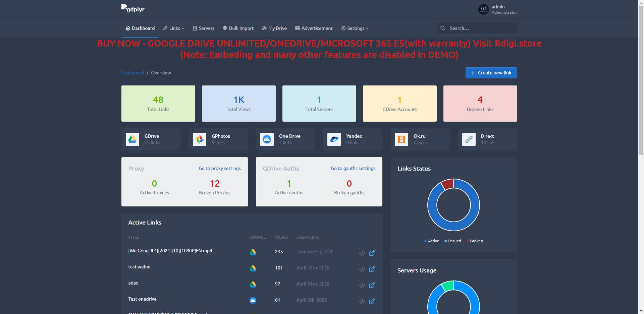The width and height of the screenshot is (644, 314).
Task: Click the Ok.ru orange icon
Action: [x=401, y=139]
